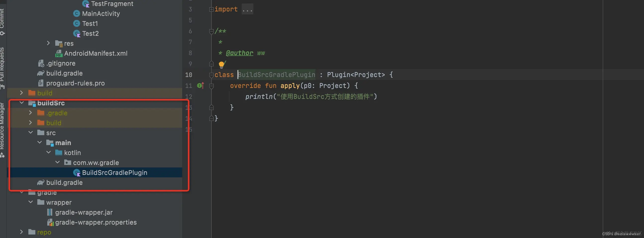Expand the res folder

[x=48, y=43]
